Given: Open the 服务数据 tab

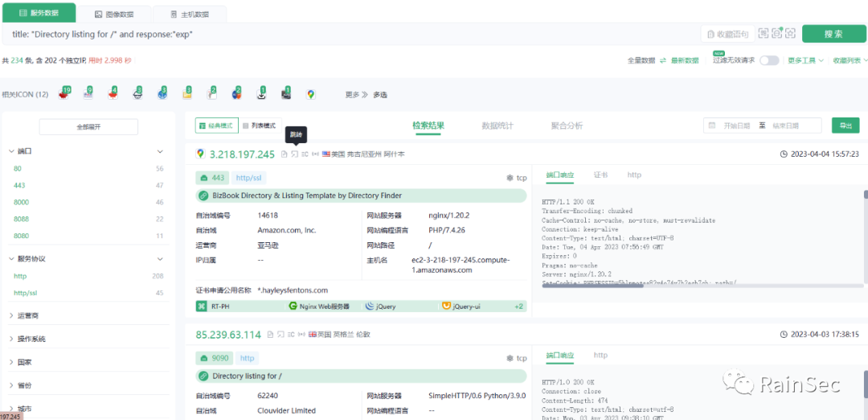Looking at the screenshot, I should [x=39, y=11].
